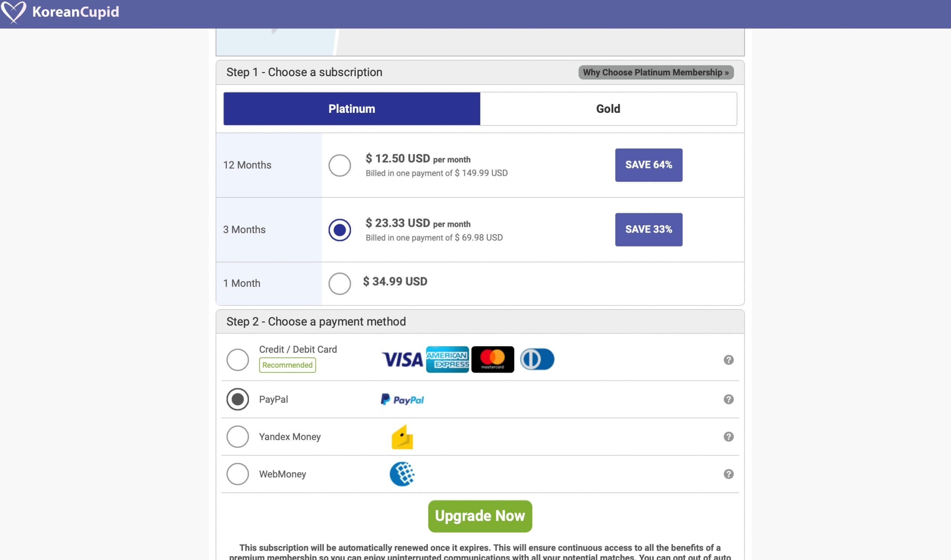The image size is (951, 560).
Task: Click the Visa card logo
Action: (402, 360)
